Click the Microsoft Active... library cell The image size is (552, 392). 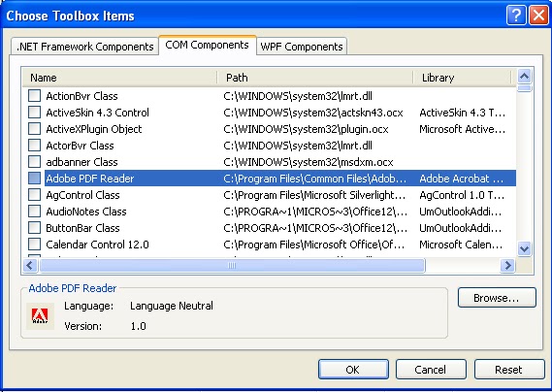pos(462,129)
